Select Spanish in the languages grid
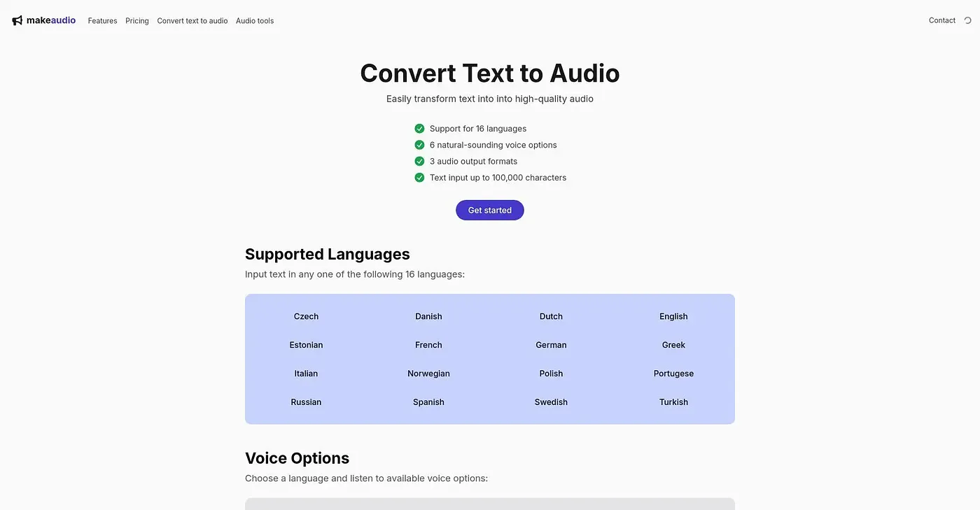980x510 pixels. 428,402
